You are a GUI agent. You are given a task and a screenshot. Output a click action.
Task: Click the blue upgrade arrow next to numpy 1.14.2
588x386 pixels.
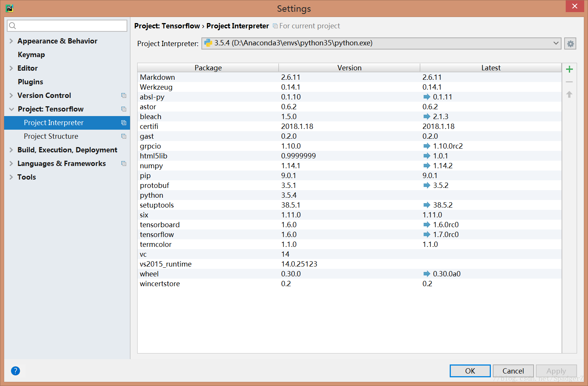(427, 166)
